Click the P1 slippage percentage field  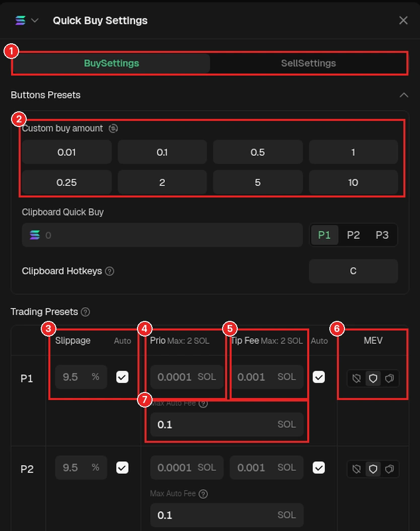[81, 377]
